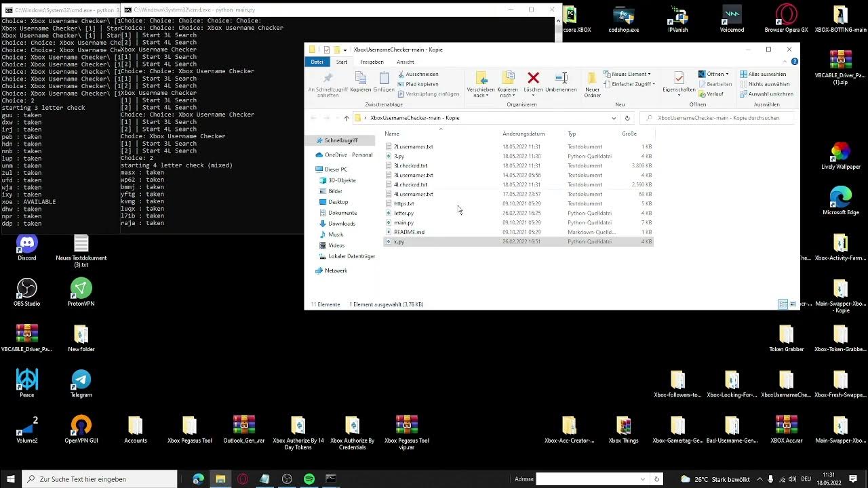Viewport: 868px width, 488px height.
Task: Click Edge icon in taskbar
Action: (x=198, y=479)
